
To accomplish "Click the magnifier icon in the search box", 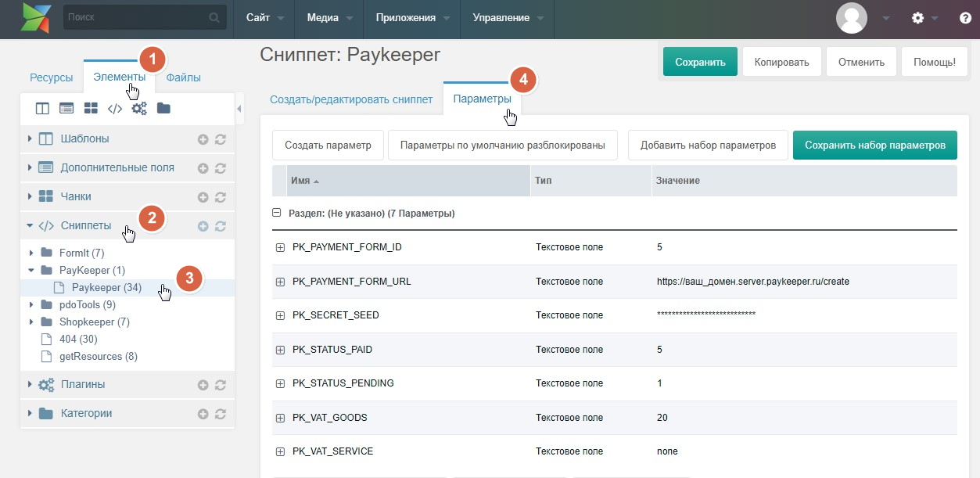I will (x=214, y=17).
